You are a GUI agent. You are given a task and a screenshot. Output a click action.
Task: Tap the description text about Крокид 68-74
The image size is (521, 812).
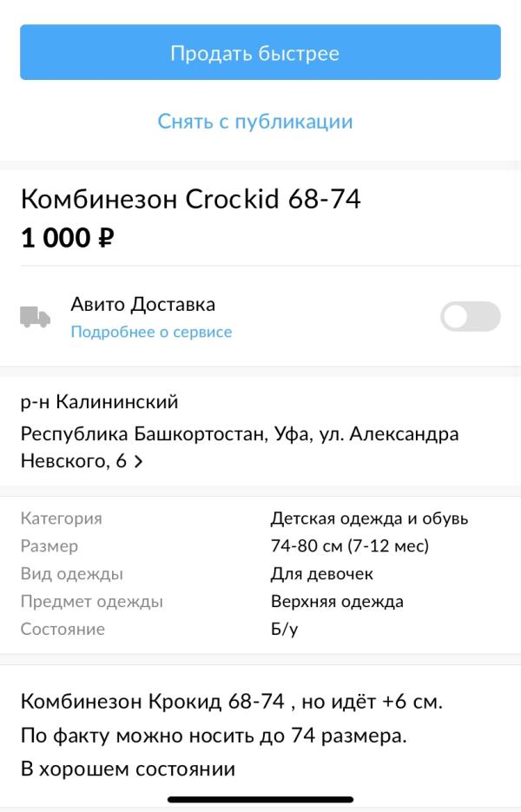232,702
